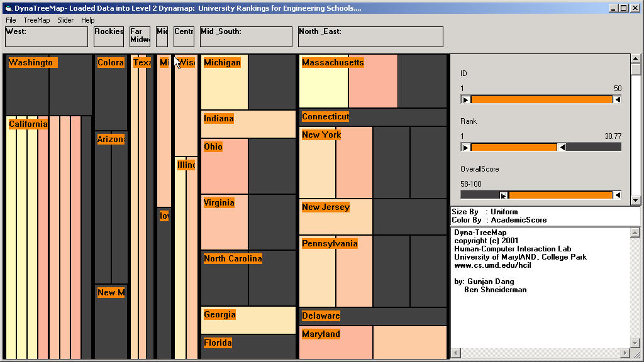644x362 pixels.
Task: Select the Mid_South region header box
Action: click(x=245, y=37)
